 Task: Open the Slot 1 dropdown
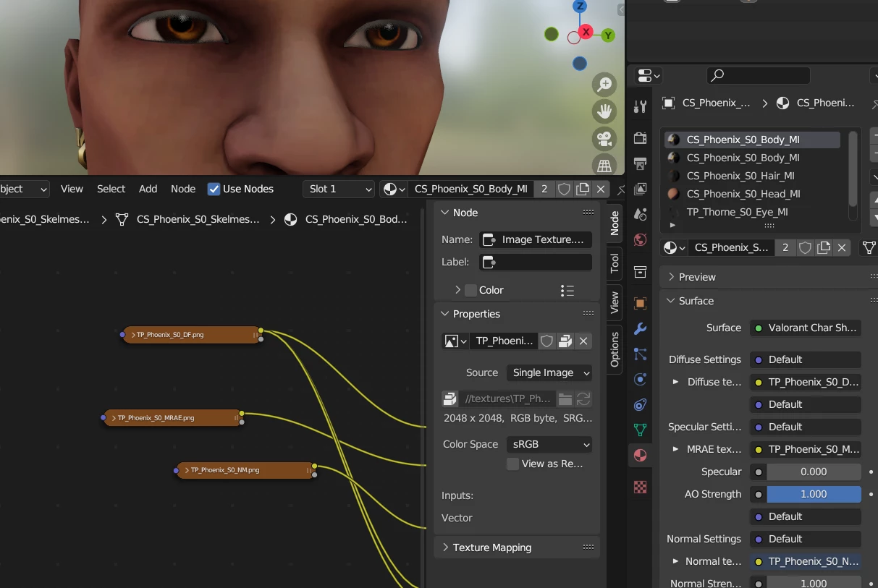[339, 189]
